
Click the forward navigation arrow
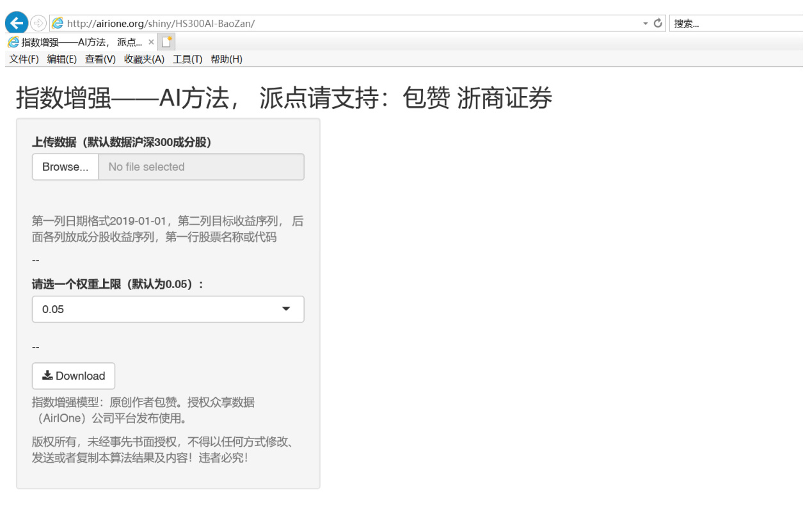pyautogui.click(x=37, y=22)
